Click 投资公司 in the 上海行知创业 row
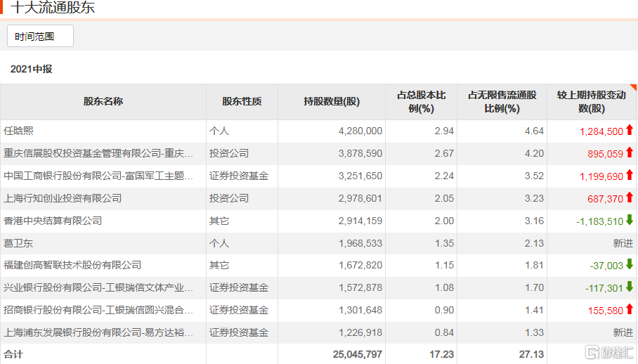 [x=229, y=198]
